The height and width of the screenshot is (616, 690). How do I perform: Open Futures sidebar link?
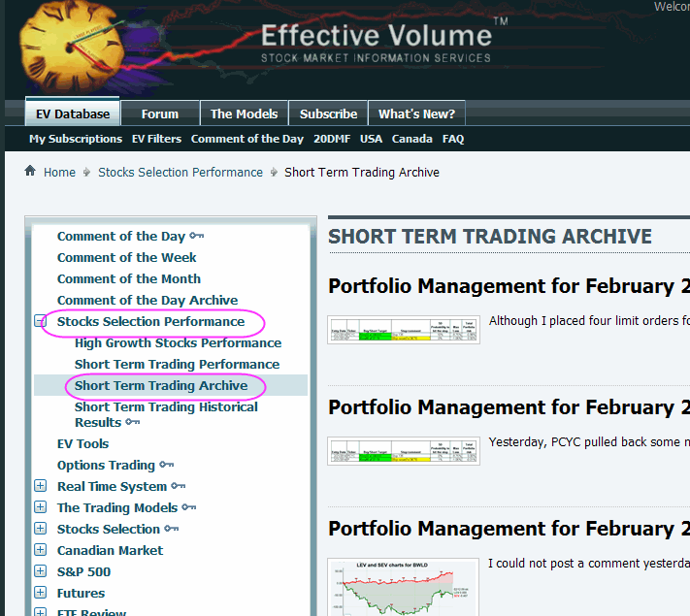click(81, 593)
